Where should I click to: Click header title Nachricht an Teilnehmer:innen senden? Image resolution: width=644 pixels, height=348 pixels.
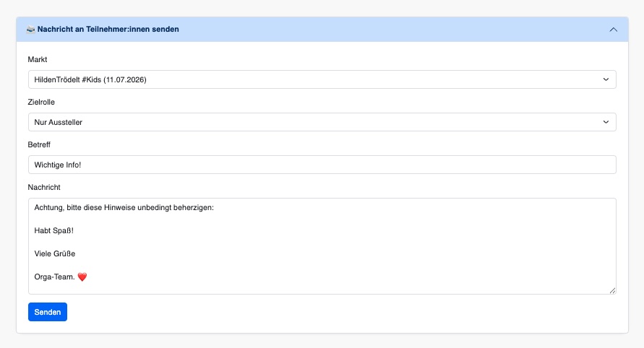(108, 29)
